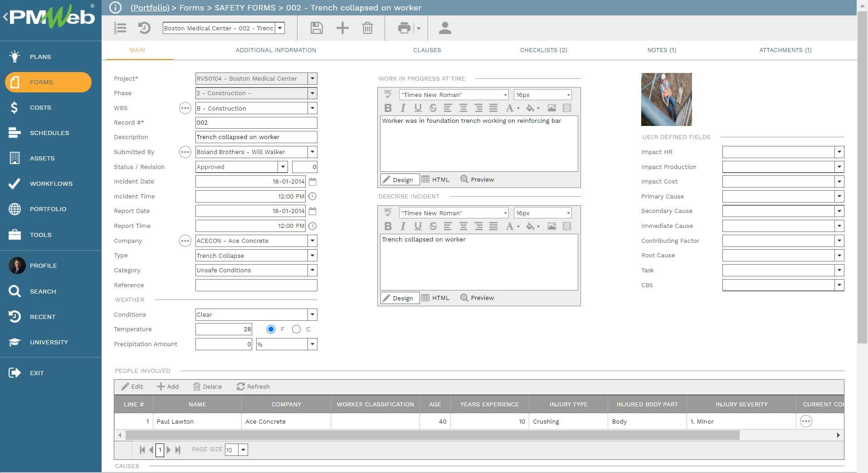868x473 pixels.
Task: Click the Description input field
Action: (256, 137)
